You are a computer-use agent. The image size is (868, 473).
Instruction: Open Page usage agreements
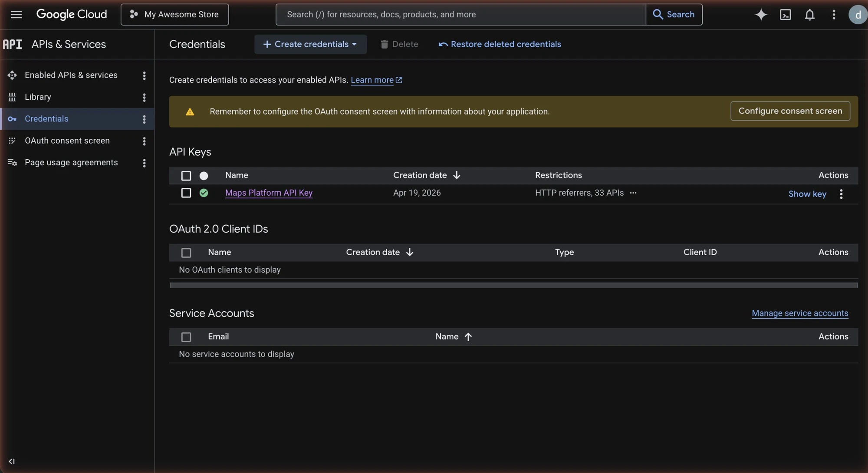71,163
